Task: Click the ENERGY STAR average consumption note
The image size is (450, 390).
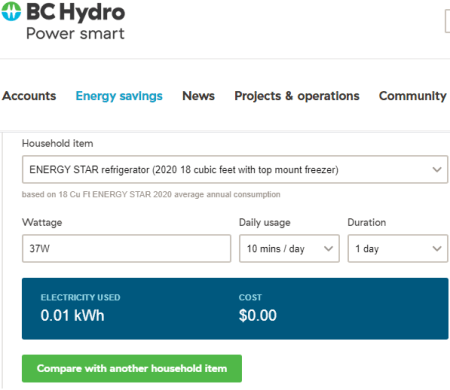Action: coord(151,194)
